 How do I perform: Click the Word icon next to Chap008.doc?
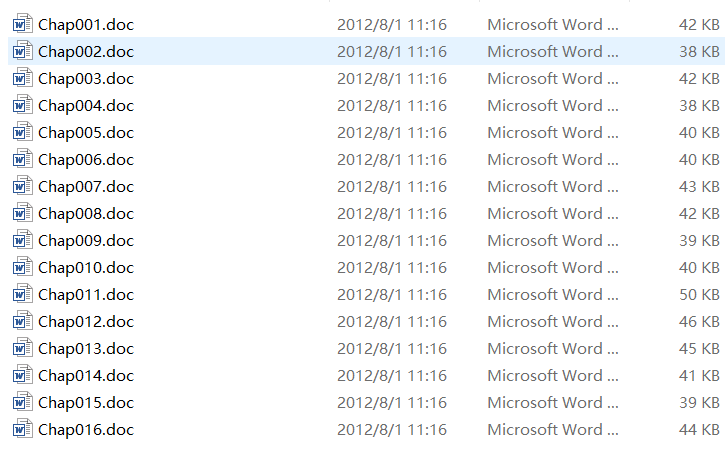click(22, 213)
